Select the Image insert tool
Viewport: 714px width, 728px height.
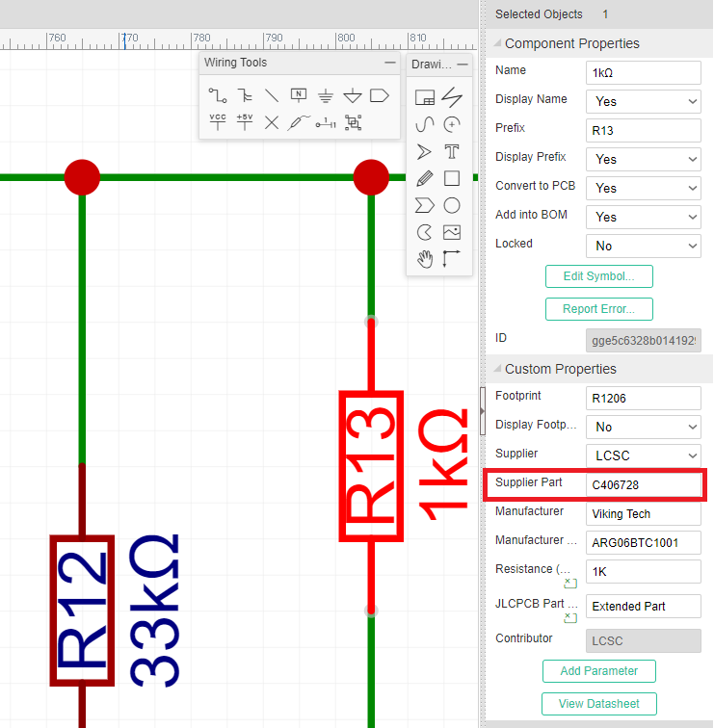pos(451,232)
